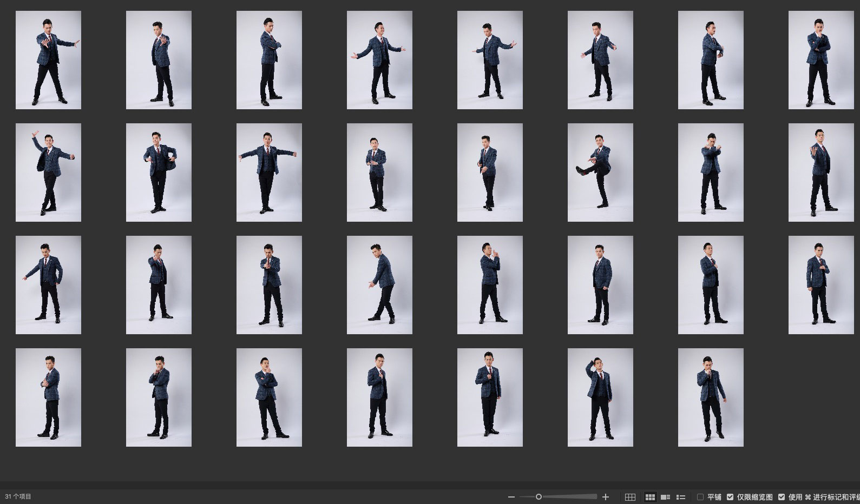The width and height of the screenshot is (860, 504).
Task: Click the plus icon to enlarge thumbnails
Action: click(x=606, y=497)
